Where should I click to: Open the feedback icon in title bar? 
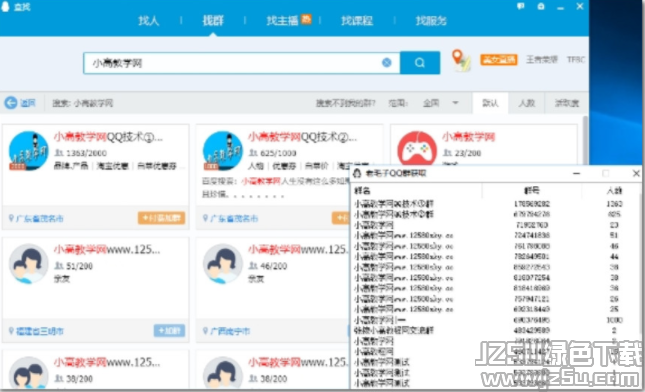(x=520, y=7)
